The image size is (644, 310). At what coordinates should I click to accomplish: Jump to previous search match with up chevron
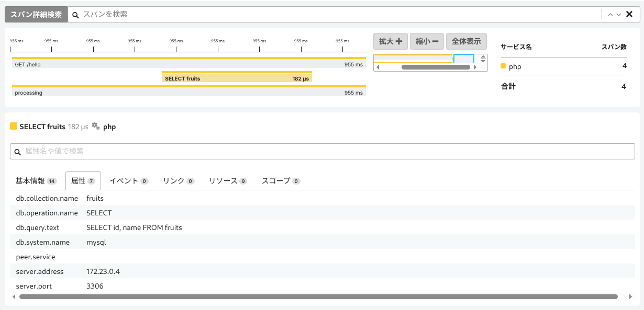(610, 15)
